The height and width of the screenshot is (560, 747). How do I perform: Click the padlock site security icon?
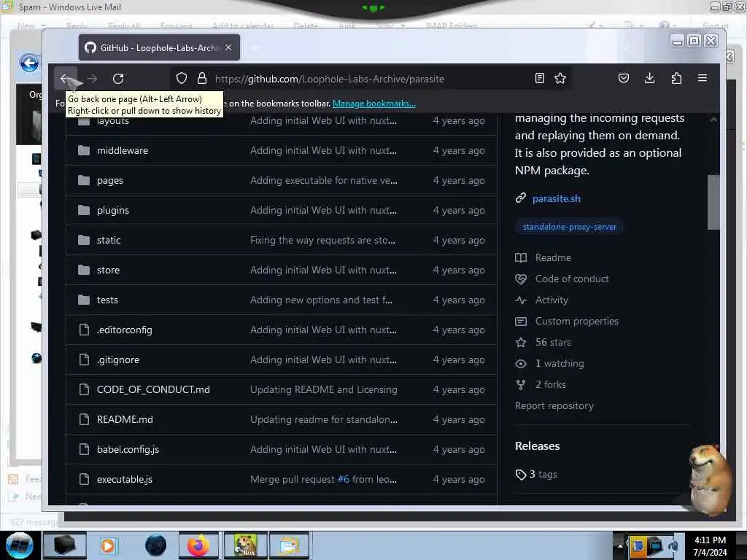[202, 79]
